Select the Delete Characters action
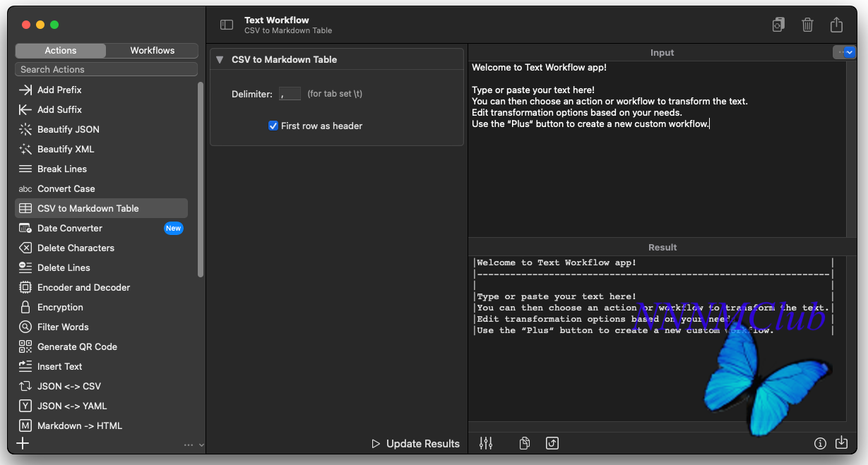Viewport: 868px width, 465px height. (102, 248)
